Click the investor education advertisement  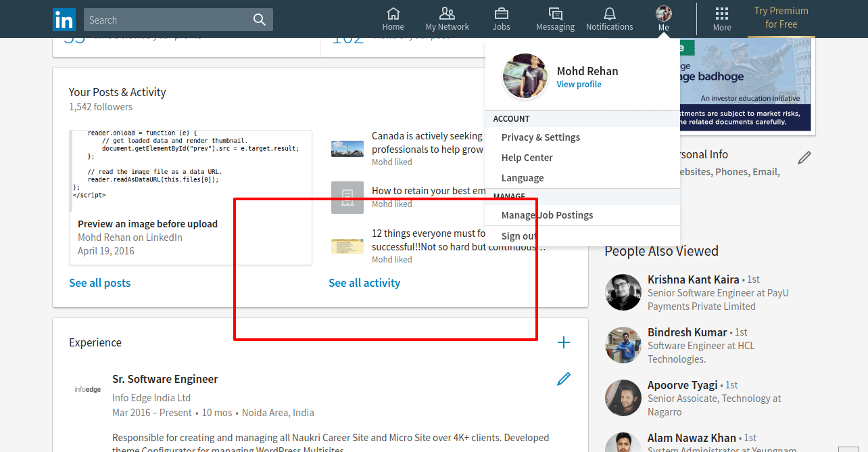[745, 85]
